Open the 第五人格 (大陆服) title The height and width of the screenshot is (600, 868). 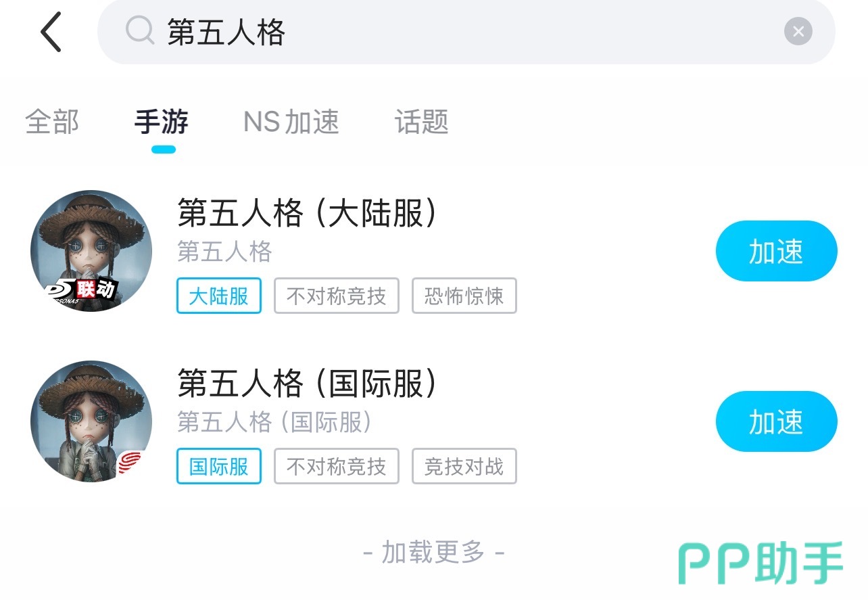pyautogui.click(x=308, y=214)
